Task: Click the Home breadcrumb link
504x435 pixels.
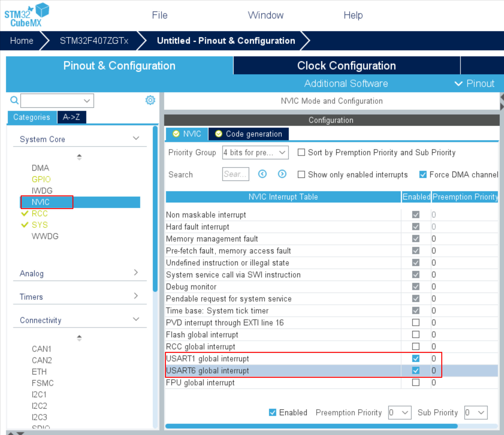Action: point(22,41)
